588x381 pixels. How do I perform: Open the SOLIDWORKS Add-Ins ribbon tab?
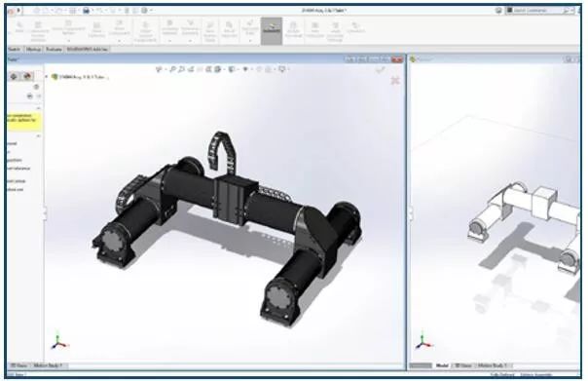click(x=88, y=49)
